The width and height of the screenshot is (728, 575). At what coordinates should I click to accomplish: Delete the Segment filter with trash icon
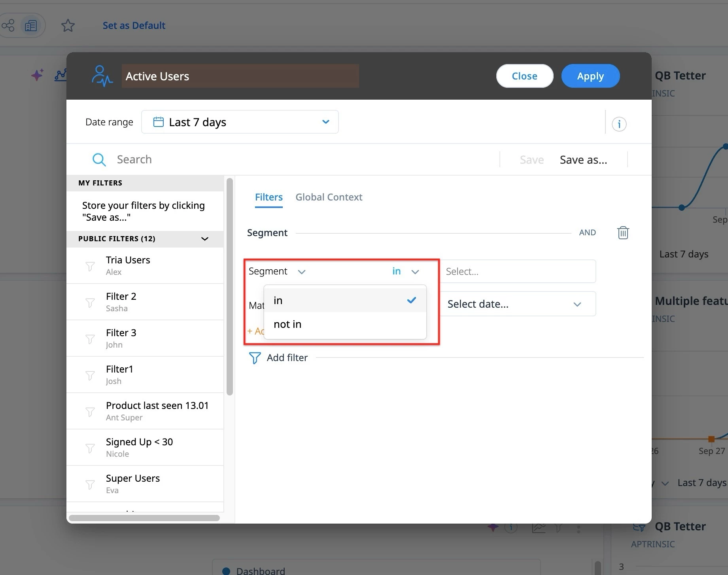(623, 233)
